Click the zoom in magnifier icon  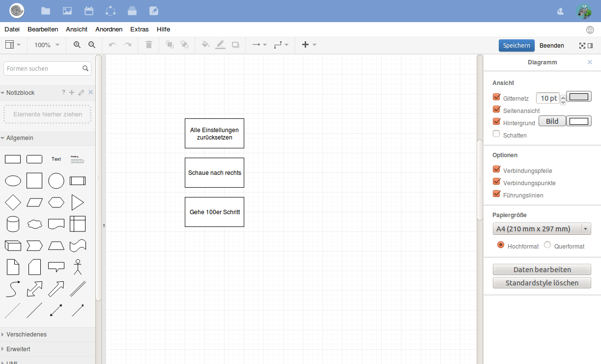pos(77,45)
